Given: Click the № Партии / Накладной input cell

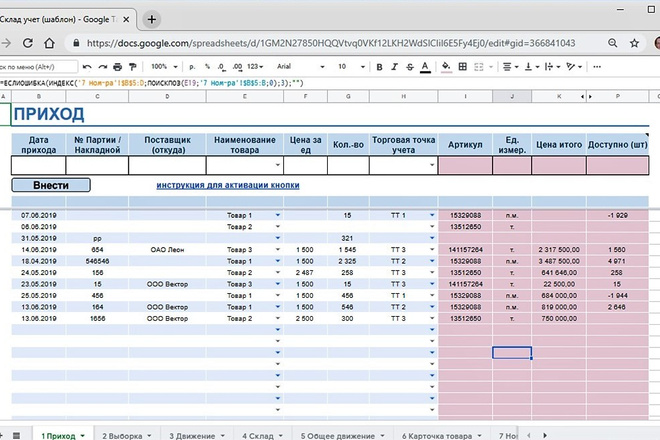Looking at the screenshot, I should [97, 165].
